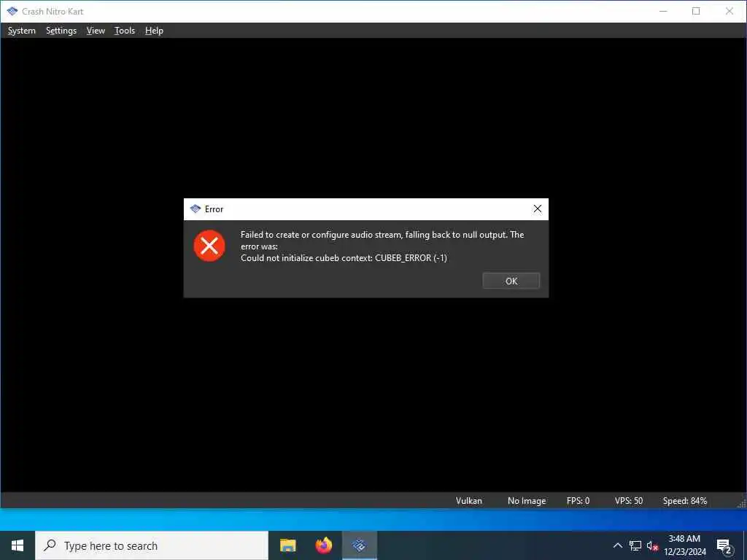747x560 pixels.
Task: Click the taskbar search box
Action: [152, 545]
